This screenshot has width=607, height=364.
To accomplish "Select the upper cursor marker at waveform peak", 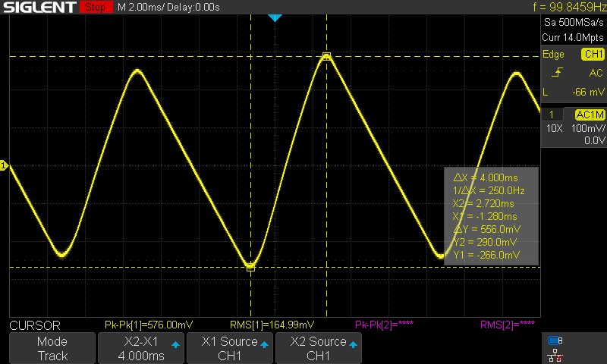I will pyautogui.click(x=327, y=56).
